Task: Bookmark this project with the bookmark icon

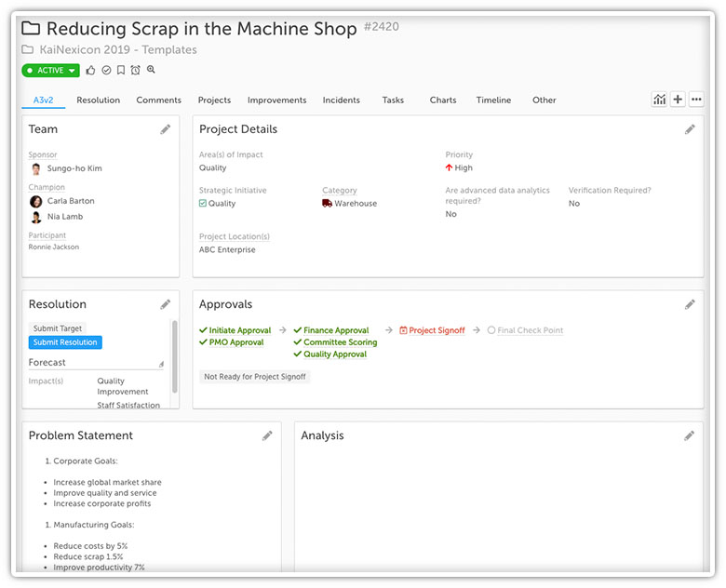Action: [121, 70]
